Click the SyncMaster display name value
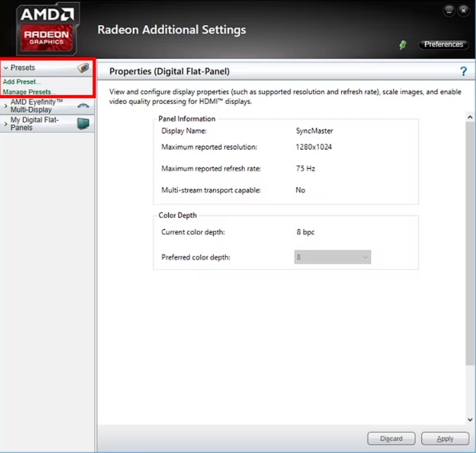 click(314, 131)
